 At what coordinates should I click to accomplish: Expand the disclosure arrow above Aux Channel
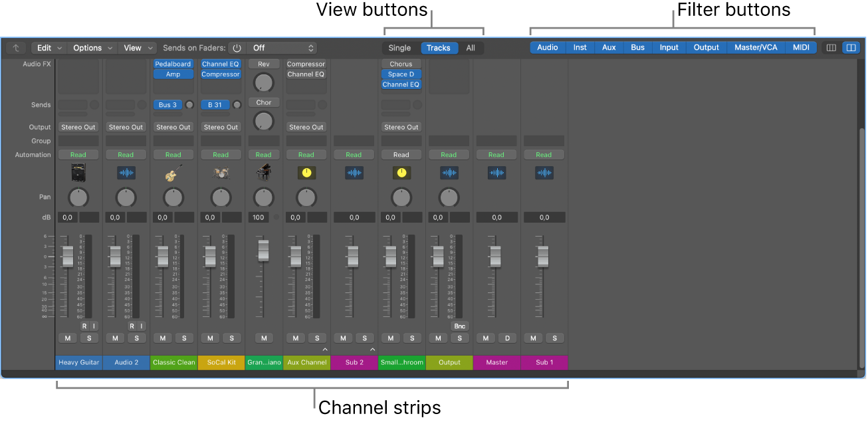(x=325, y=349)
